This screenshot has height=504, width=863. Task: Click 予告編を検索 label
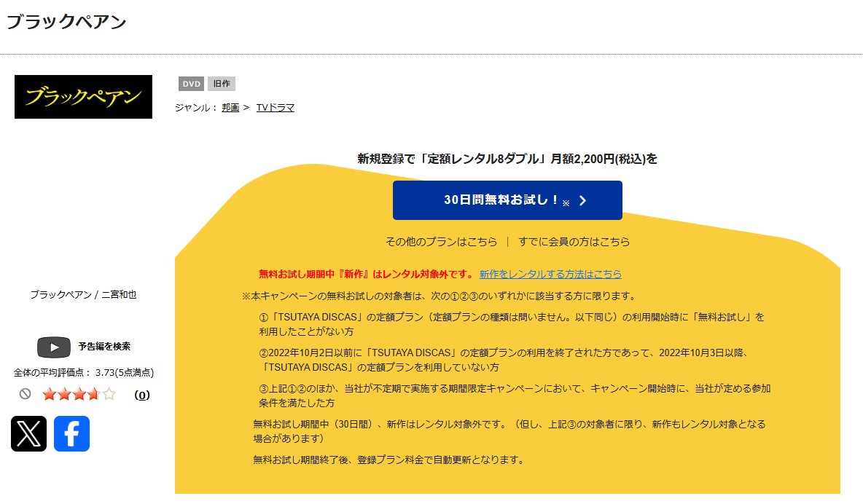[104, 347]
